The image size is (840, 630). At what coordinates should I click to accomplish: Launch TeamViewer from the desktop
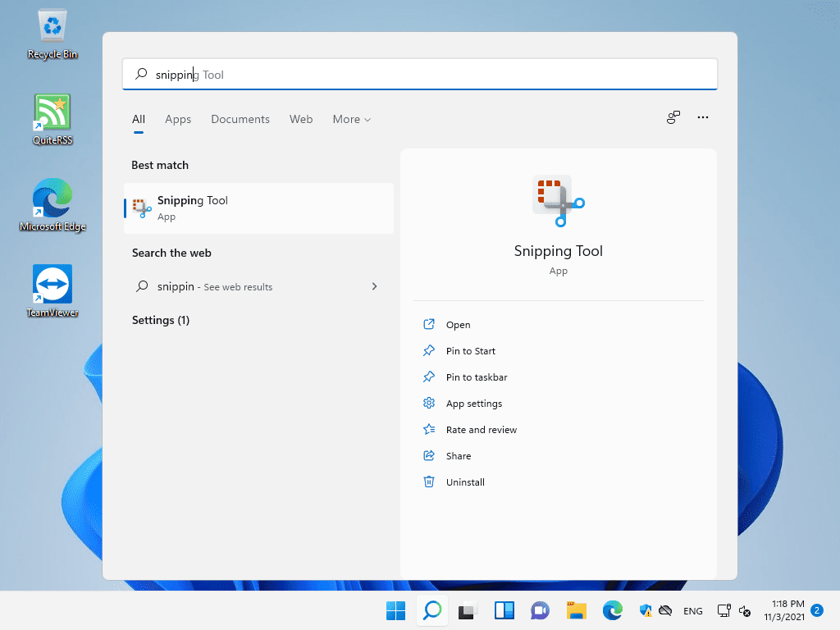[52, 287]
